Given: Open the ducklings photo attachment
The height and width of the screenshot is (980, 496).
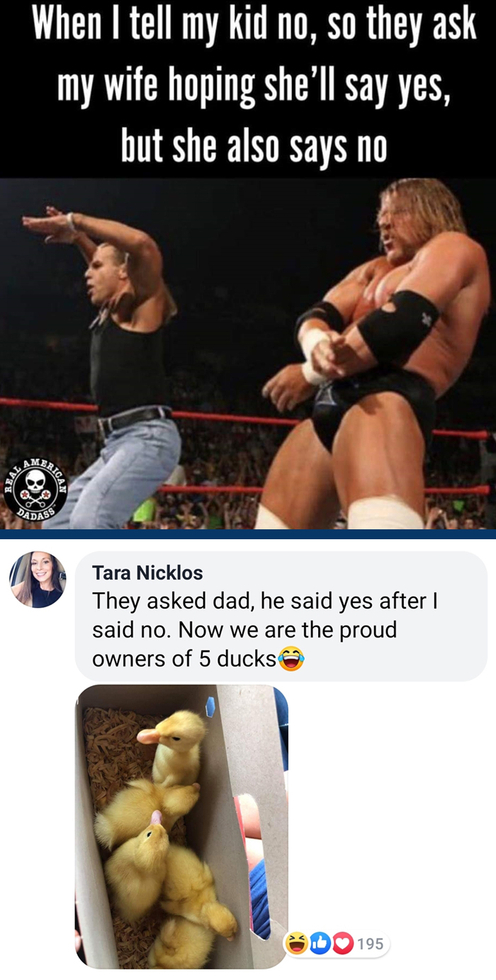Looking at the screenshot, I should pos(181,826).
